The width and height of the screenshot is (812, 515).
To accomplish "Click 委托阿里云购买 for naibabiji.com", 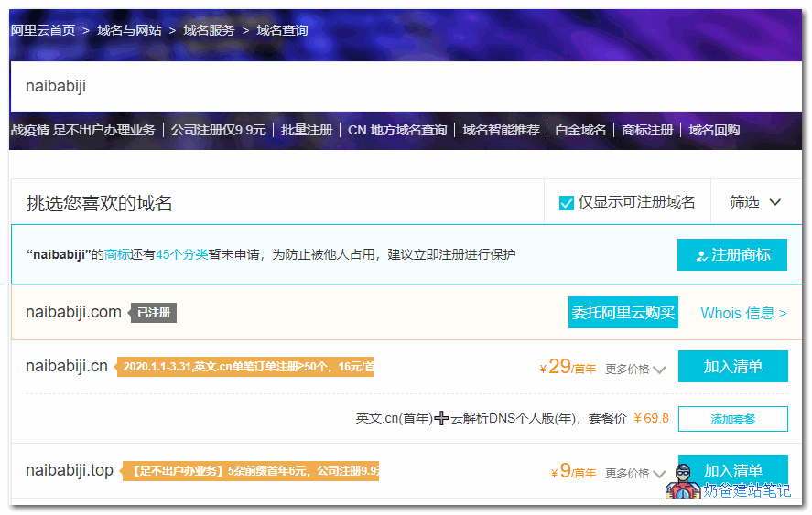I will pos(623,313).
